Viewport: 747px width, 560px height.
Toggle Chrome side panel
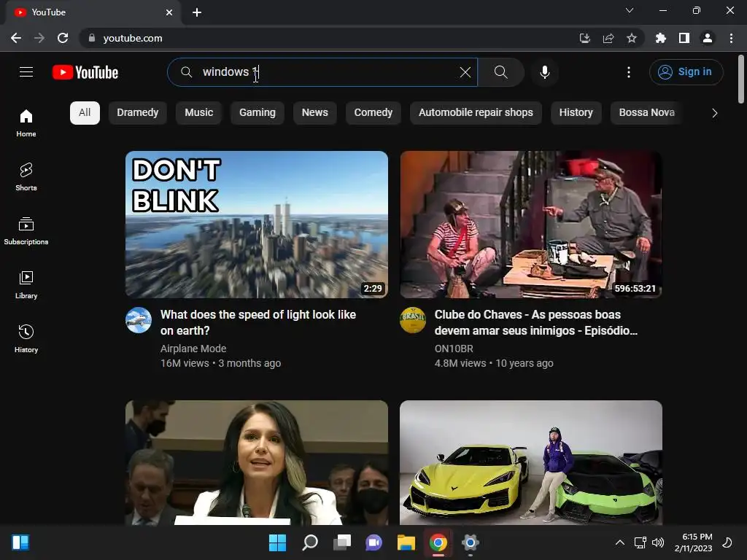tap(684, 38)
